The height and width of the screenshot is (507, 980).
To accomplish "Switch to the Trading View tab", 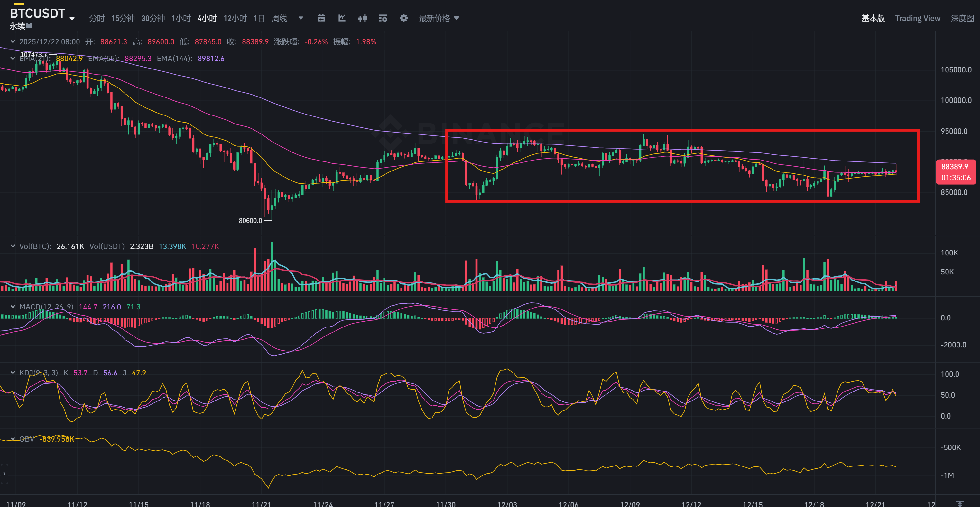I will pos(917,18).
